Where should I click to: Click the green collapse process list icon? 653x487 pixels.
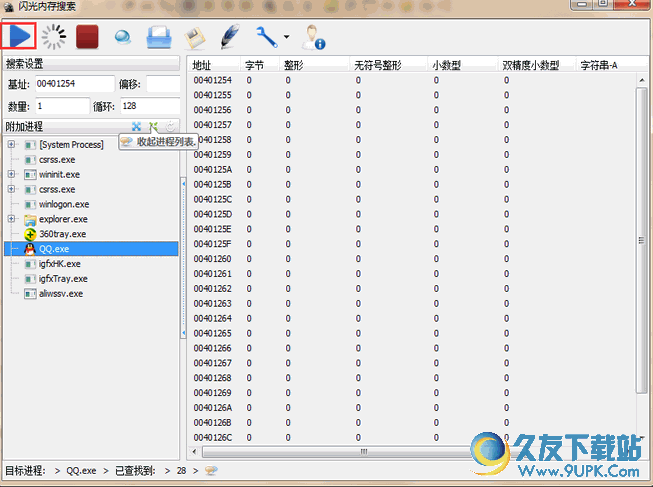154,126
